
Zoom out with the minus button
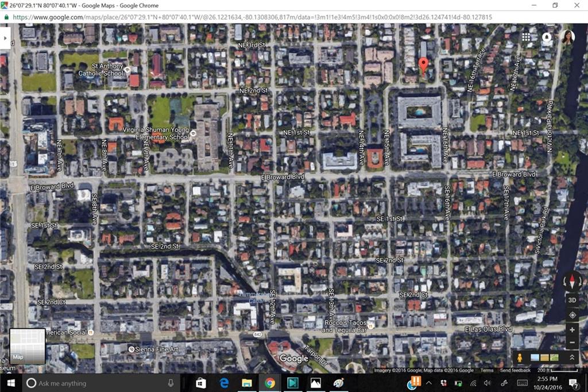(x=572, y=343)
